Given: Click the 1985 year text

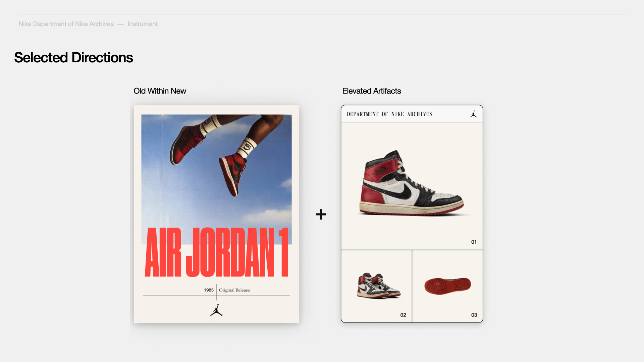Looking at the screenshot, I should 209,290.
